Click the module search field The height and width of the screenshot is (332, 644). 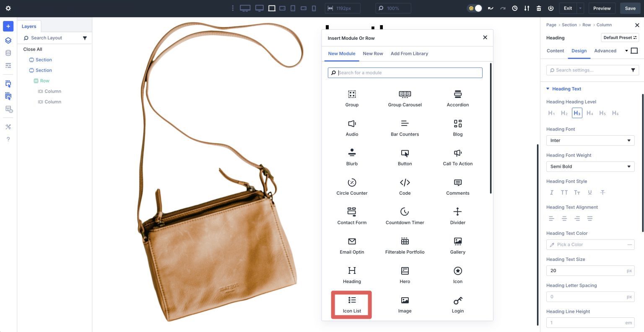tap(405, 72)
